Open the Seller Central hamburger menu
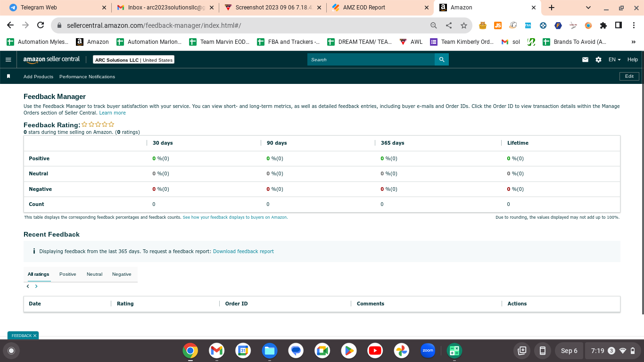The height and width of the screenshot is (362, 644). [8, 60]
